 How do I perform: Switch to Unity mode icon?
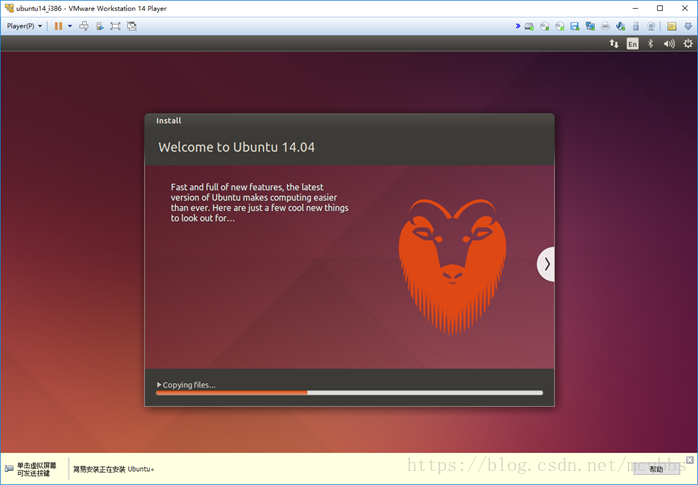pos(132,26)
